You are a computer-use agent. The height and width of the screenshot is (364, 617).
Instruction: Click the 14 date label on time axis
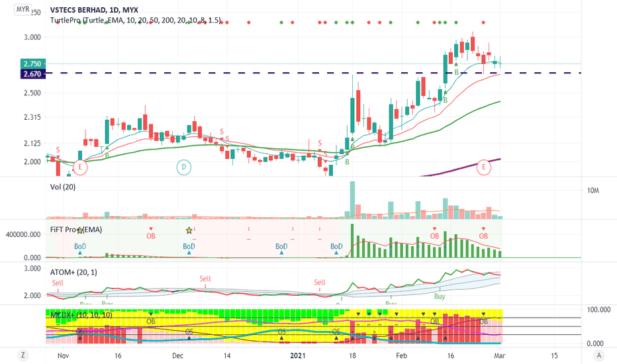coord(226,356)
